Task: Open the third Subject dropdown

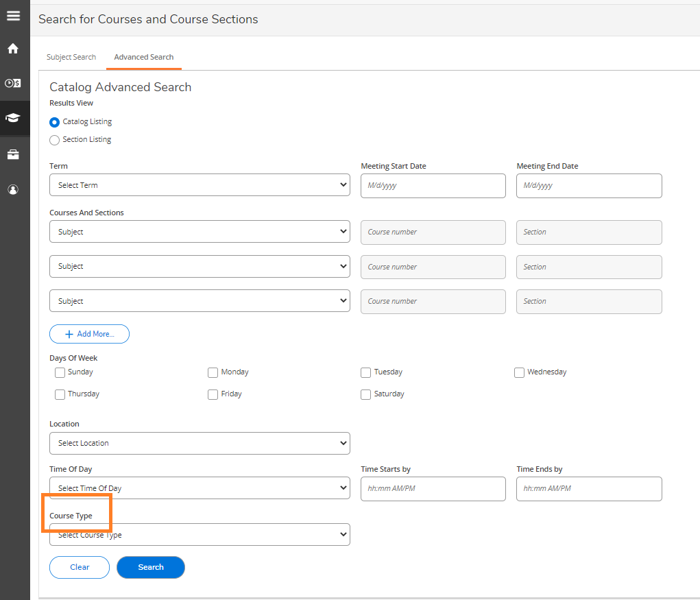Action: [x=200, y=301]
